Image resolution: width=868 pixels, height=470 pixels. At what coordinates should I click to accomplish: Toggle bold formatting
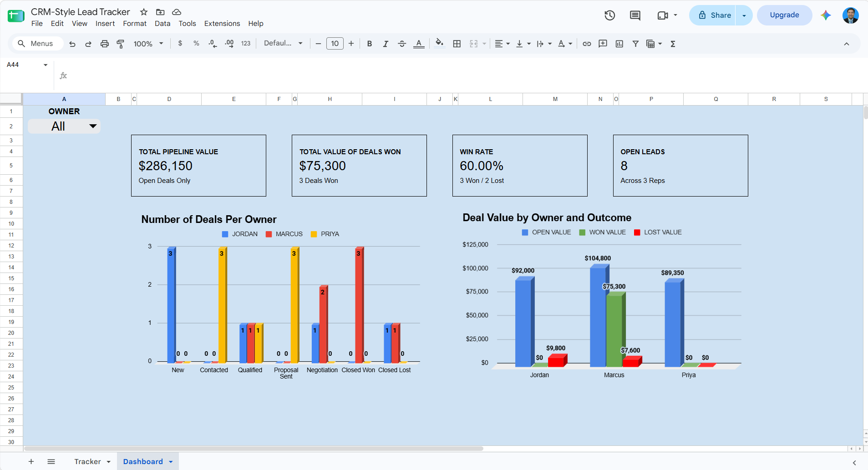coord(370,44)
